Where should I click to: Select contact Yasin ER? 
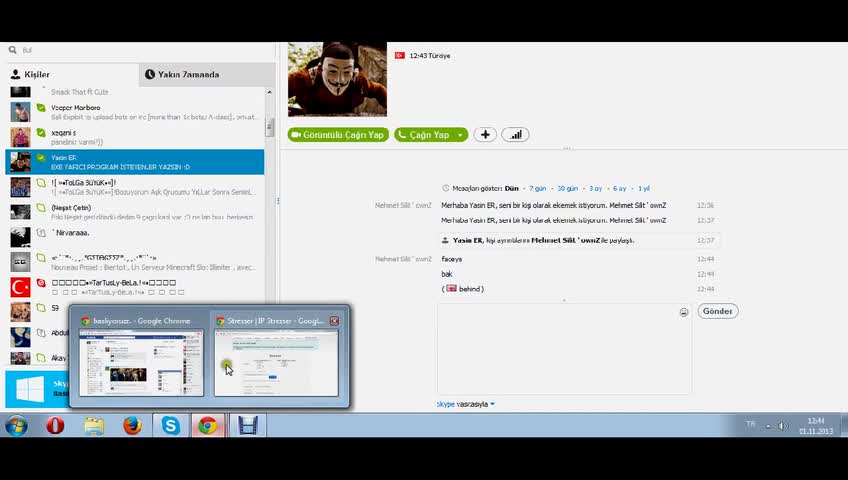135,162
